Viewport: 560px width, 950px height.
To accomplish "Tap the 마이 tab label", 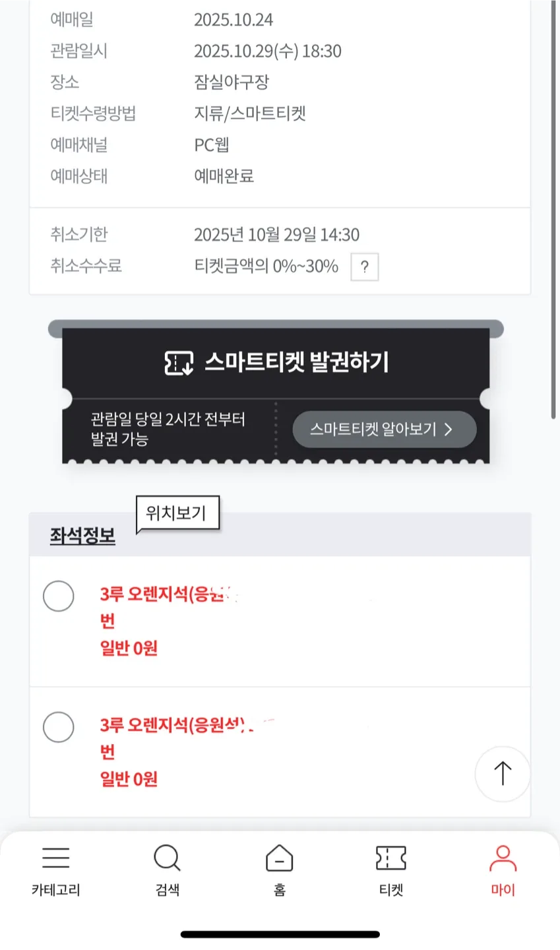I will coord(503,890).
